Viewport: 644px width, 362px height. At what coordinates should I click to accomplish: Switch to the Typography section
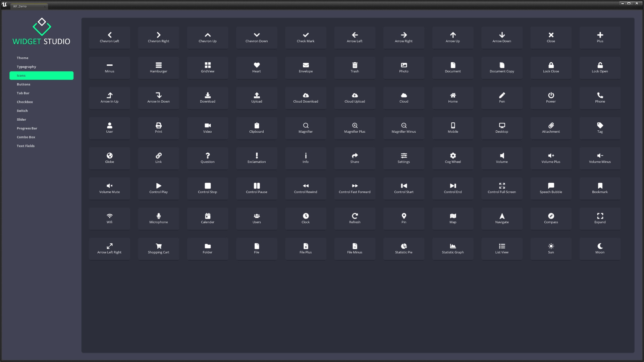click(x=26, y=66)
